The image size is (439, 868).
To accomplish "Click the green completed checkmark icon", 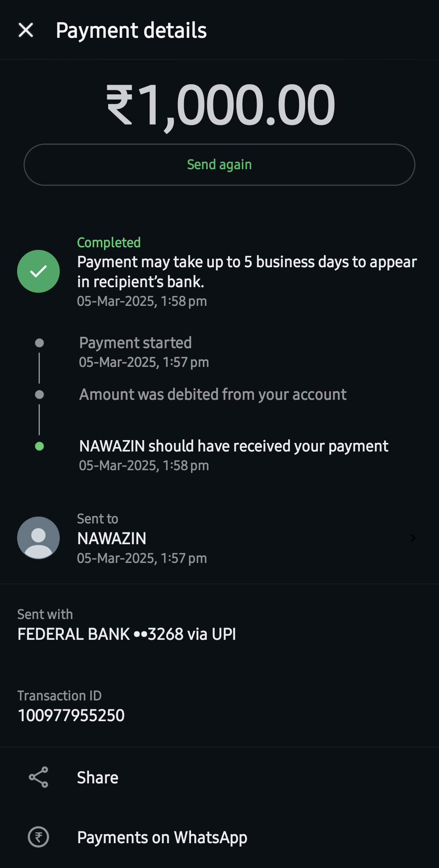I will [x=38, y=271].
